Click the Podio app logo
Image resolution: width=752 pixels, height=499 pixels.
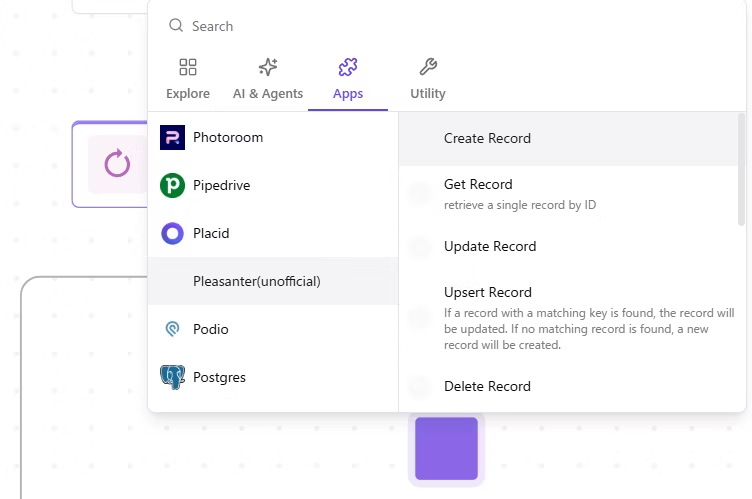pos(172,329)
